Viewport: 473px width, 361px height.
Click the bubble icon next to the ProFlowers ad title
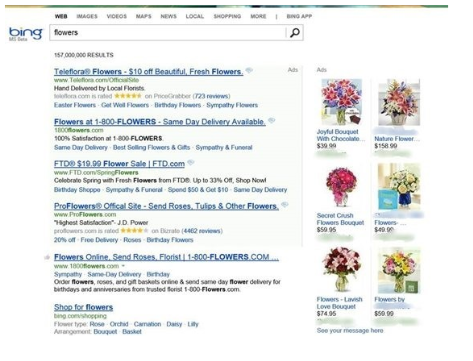click(x=285, y=204)
